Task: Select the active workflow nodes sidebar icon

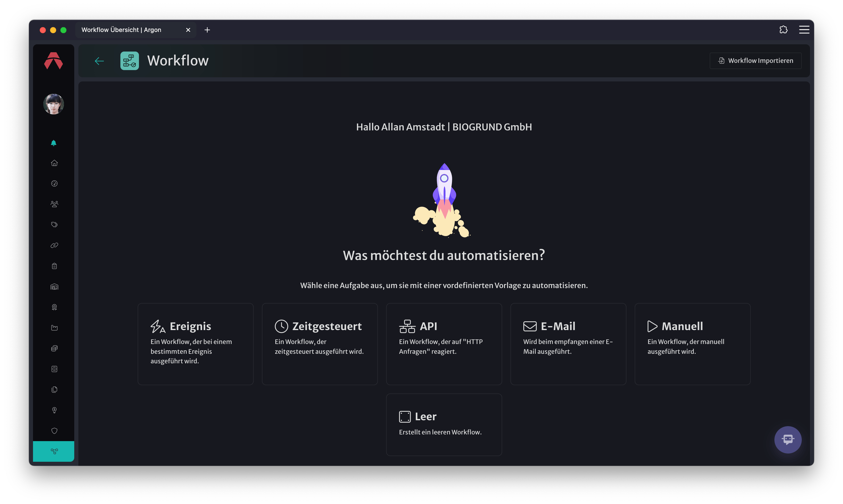Action: click(x=54, y=451)
